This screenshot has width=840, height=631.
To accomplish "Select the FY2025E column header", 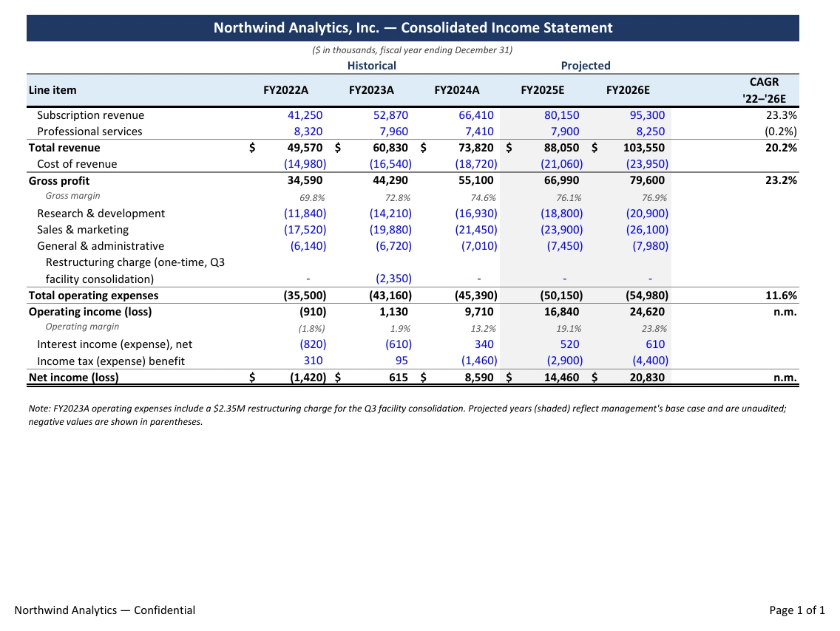I will click(543, 90).
